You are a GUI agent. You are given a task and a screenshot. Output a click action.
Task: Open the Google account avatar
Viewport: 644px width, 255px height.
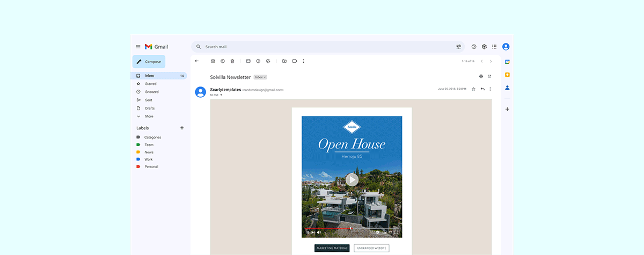click(506, 47)
